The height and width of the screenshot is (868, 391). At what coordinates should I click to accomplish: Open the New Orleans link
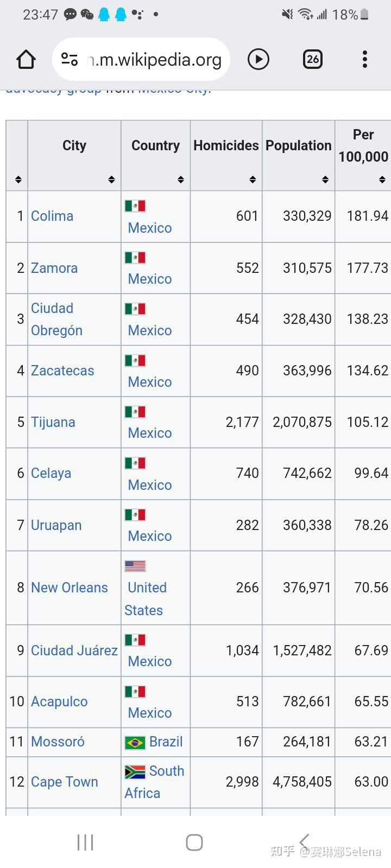pyautogui.click(x=70, y=588)
